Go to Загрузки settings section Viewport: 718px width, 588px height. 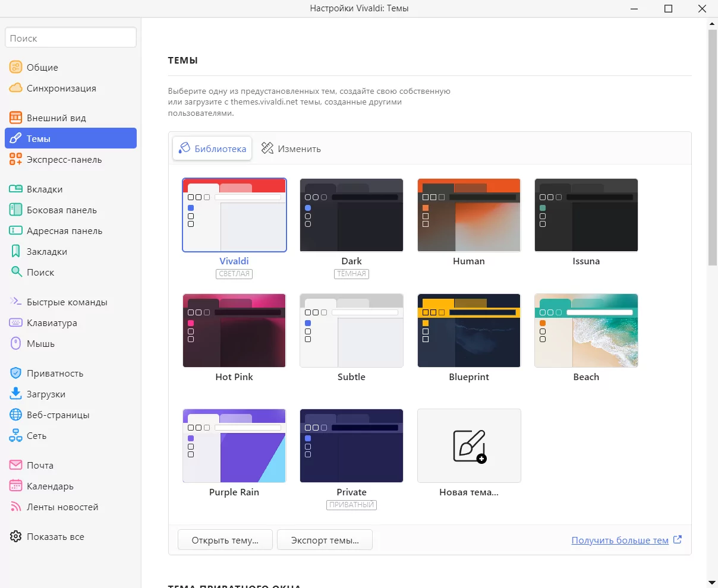click(x=71, y=394)
